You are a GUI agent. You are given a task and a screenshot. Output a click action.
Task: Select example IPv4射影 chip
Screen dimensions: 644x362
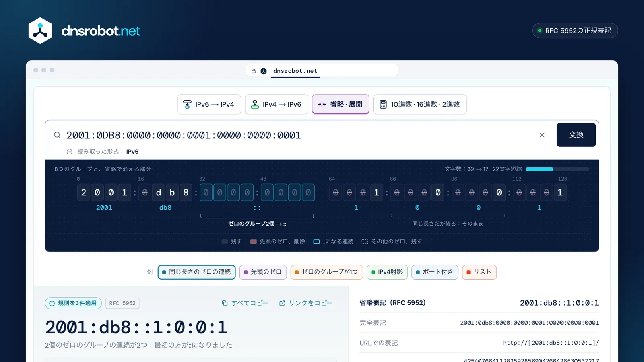click(387, 272)
